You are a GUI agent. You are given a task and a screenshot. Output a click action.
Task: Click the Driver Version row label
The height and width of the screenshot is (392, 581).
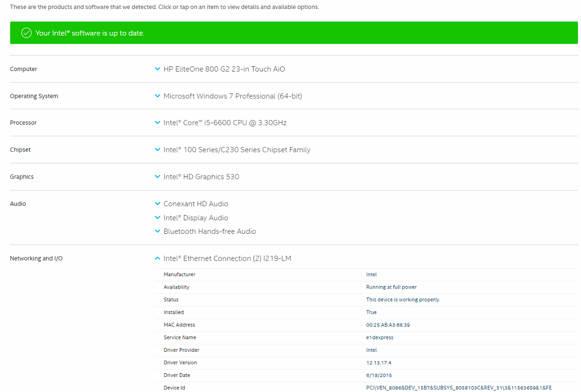[180, 363]
